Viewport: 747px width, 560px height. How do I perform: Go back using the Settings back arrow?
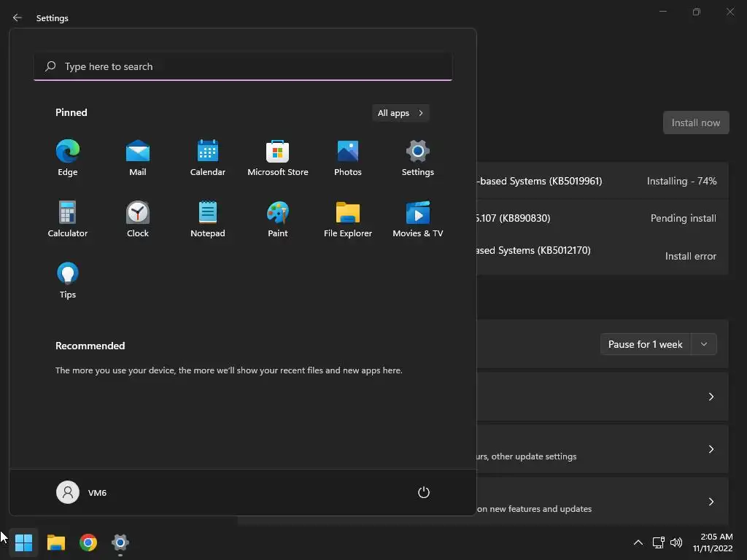click(x=18, y=17)
